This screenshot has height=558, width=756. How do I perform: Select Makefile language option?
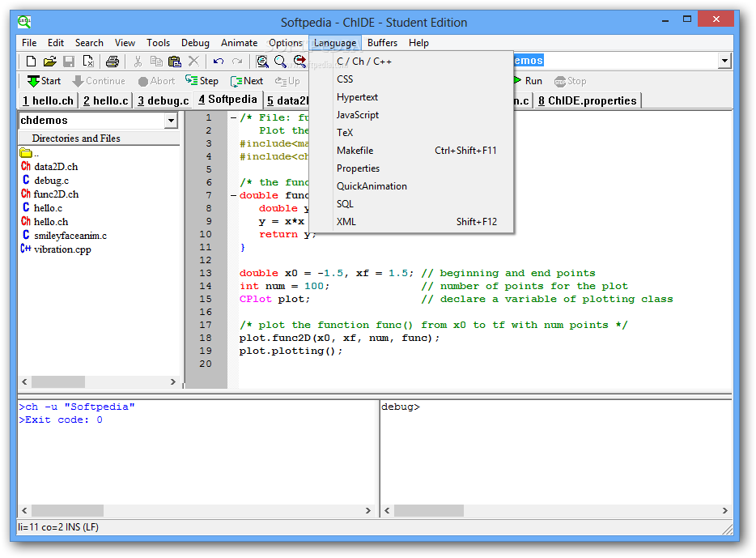[x=411, y=151]
